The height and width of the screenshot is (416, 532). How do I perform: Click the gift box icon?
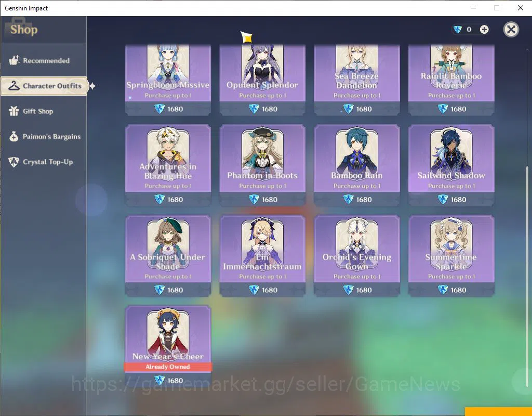(14, 111)
